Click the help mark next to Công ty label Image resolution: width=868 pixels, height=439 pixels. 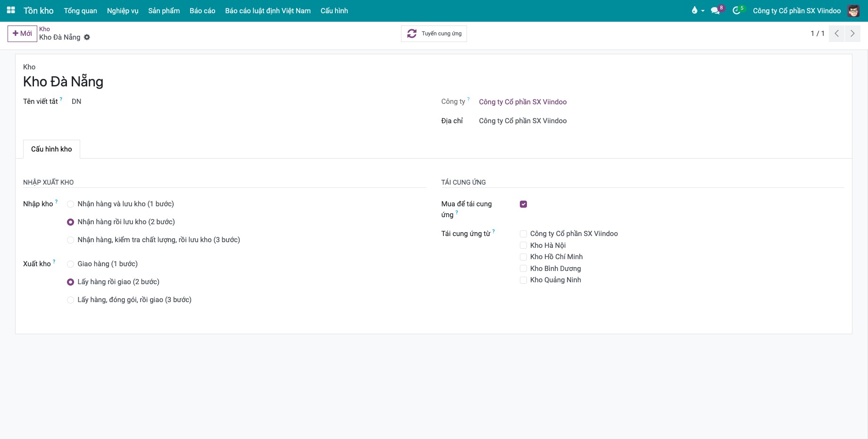tap(468, 99)
